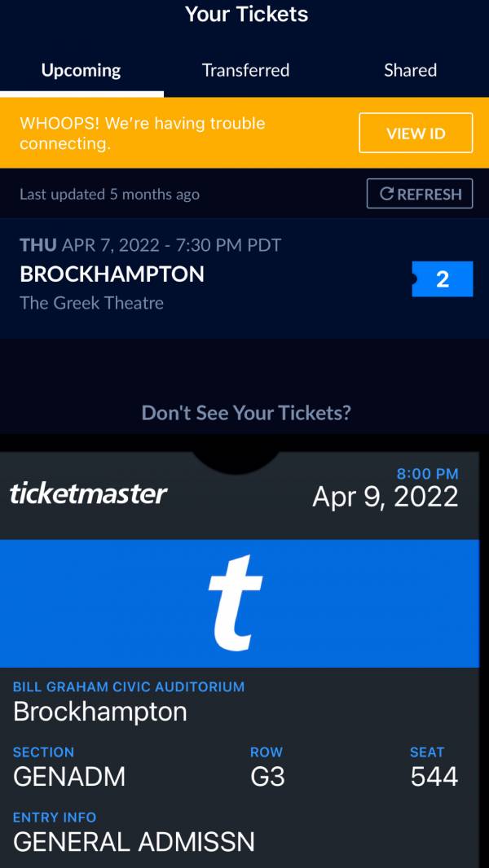Screen dimensions: 489x868
Task: Tap The Greek Theatre venue name
Action: pos(91,303)
